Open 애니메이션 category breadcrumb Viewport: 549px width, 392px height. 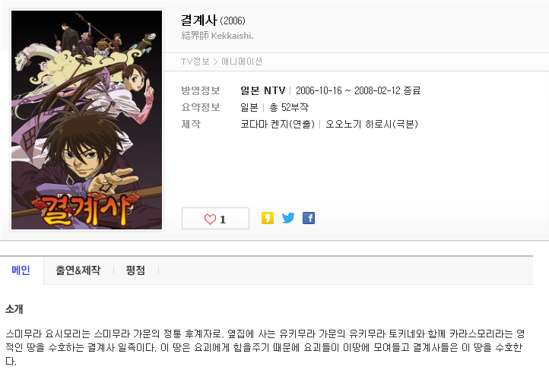point(242,62)
